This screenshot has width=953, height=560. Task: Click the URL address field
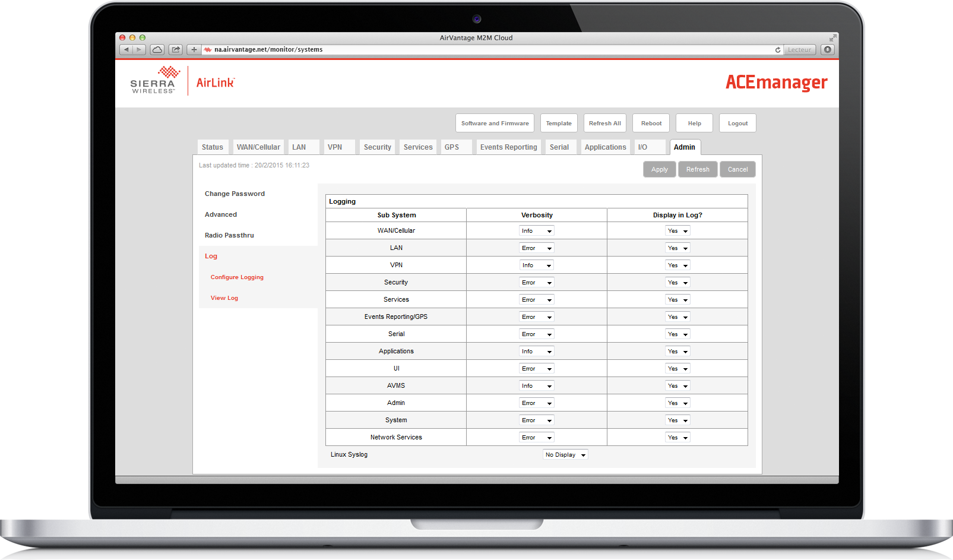click(x=487, y=50)
